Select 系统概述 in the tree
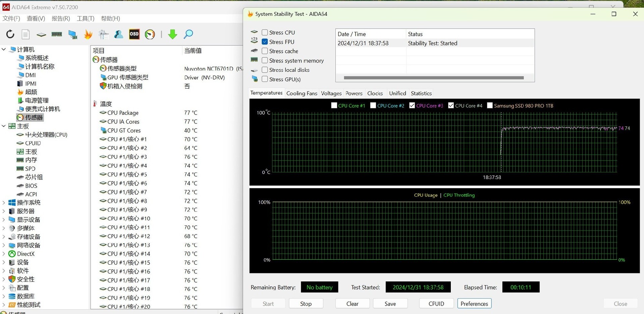644x314 pixels. 37,58
